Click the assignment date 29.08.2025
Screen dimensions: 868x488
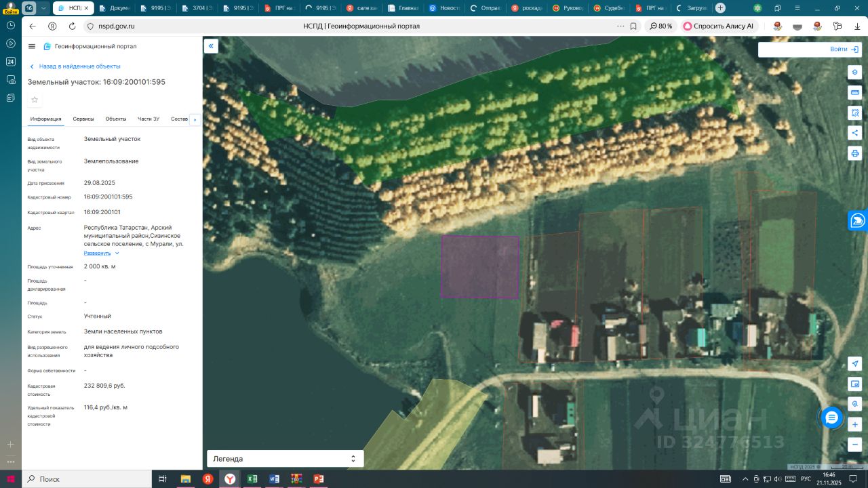[100, 183]
